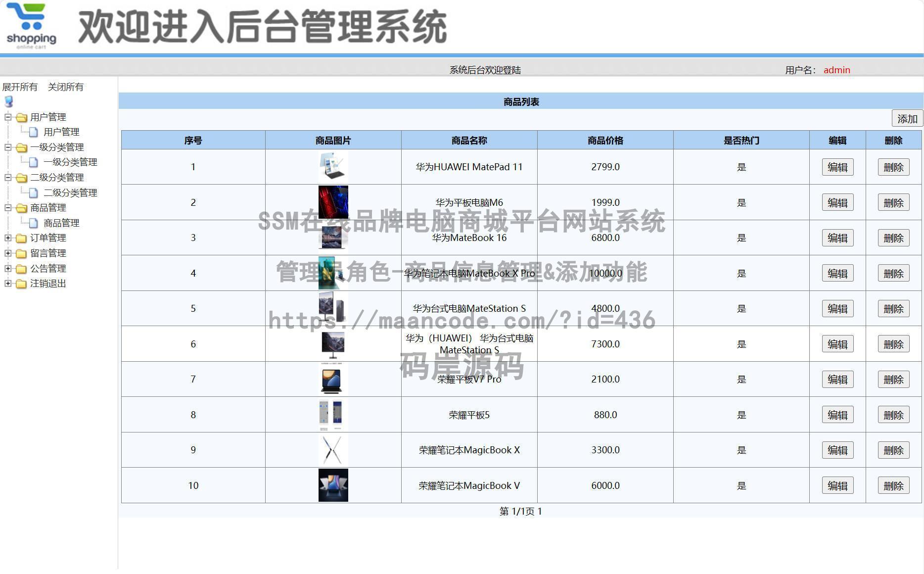Screen dimensions: 924x574
Task: Click the 商品管理 child page icon
Action: tap(34, 223)
